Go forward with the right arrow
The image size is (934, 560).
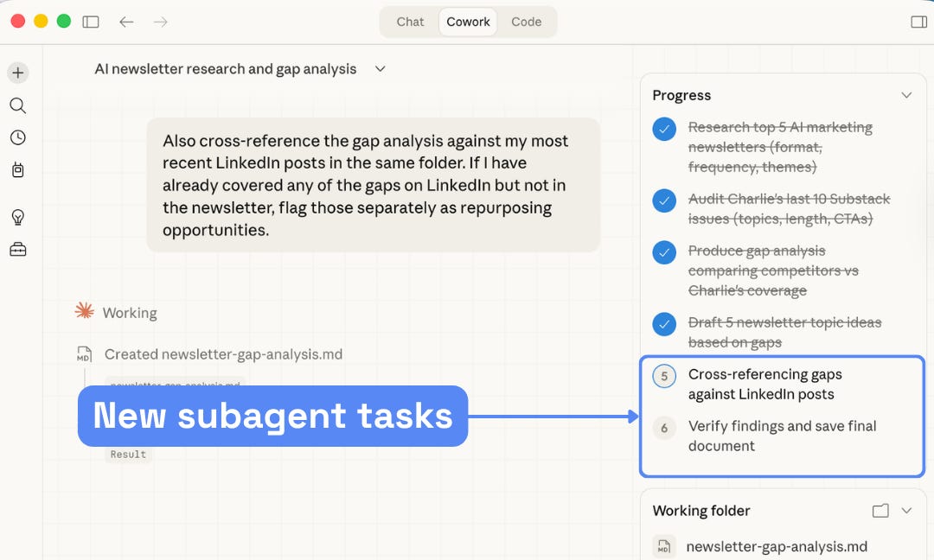pyautogui.click(x=160, y=22)
